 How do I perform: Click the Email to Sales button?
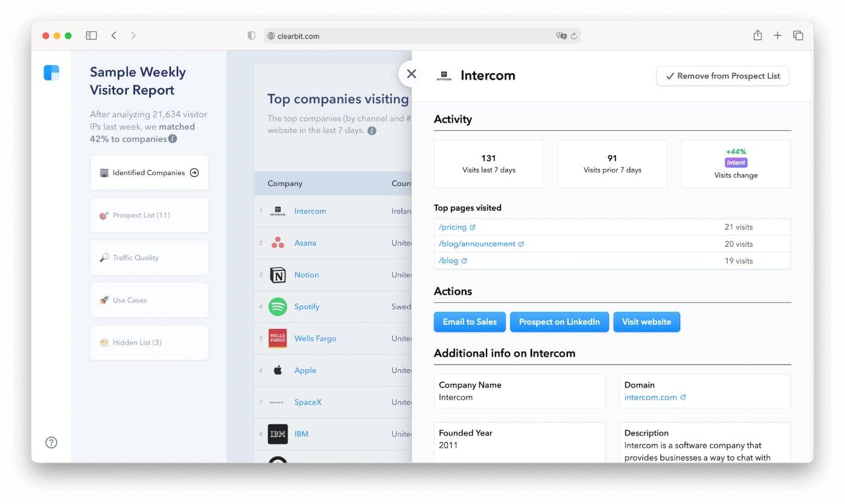[x=470, y=322]
